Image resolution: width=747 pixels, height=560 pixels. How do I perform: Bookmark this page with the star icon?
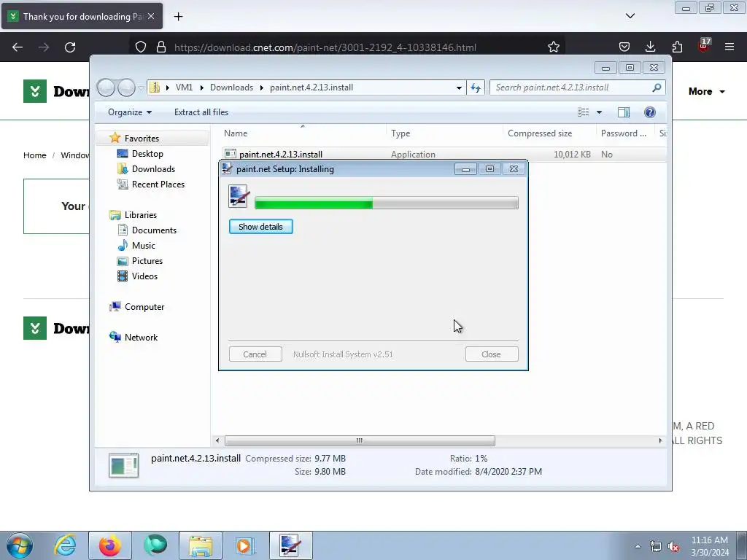pos(553,47)
